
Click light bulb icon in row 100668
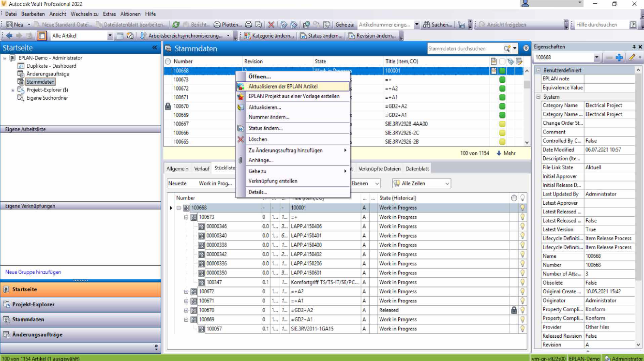point(523,208)
